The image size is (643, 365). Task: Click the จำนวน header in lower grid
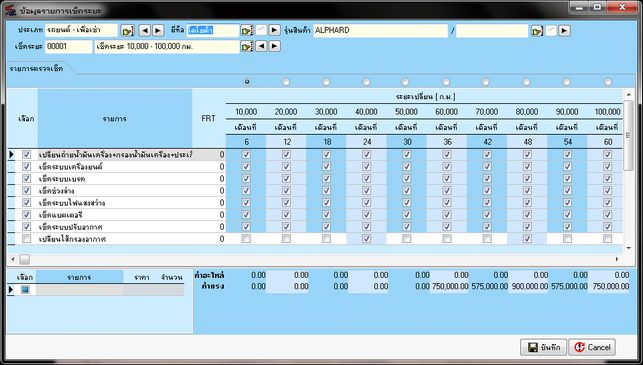[171, 278]
